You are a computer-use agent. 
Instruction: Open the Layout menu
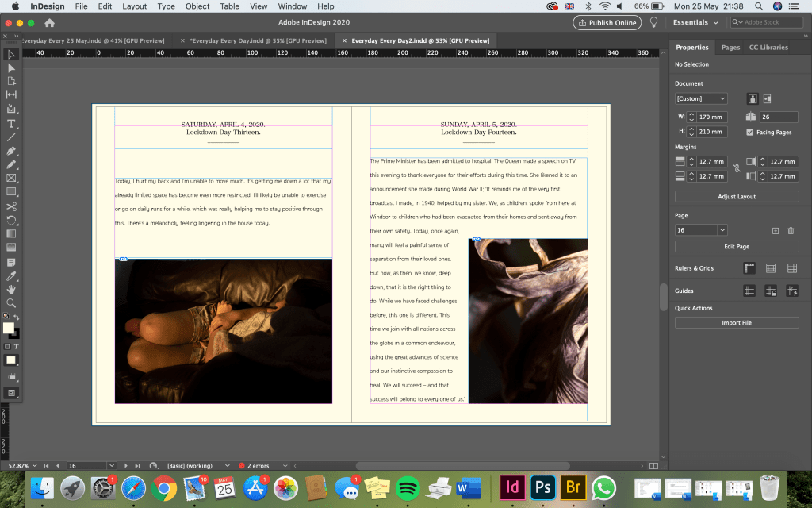click(x=134, y=6)
